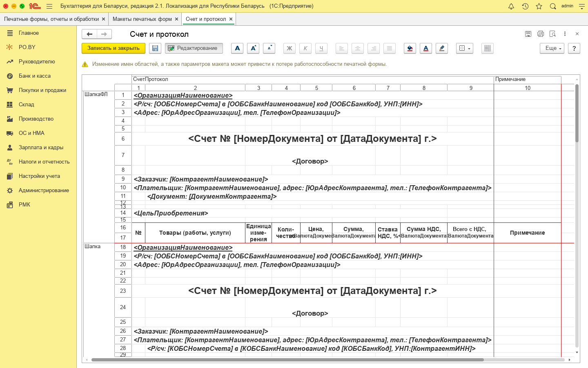Open the notifications bell icon

pos(511,6)
